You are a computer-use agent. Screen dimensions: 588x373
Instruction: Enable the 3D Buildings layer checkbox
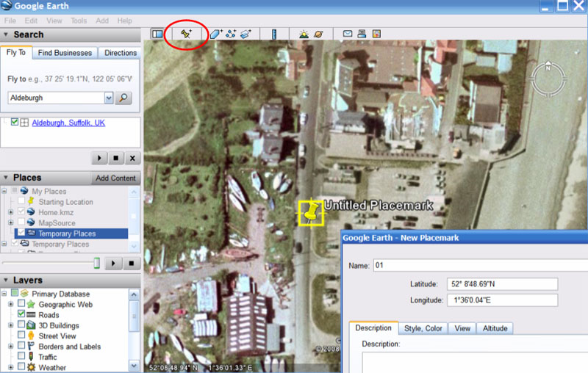pyautogui.click(x=21, y=325)
